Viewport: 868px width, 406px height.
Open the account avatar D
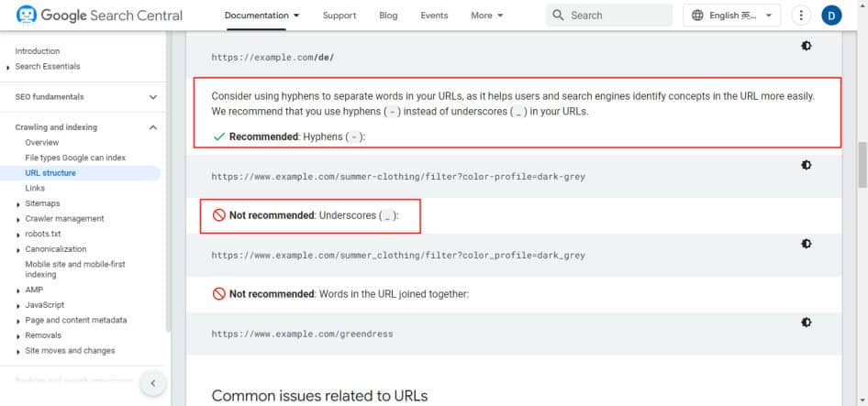(831, 15)
